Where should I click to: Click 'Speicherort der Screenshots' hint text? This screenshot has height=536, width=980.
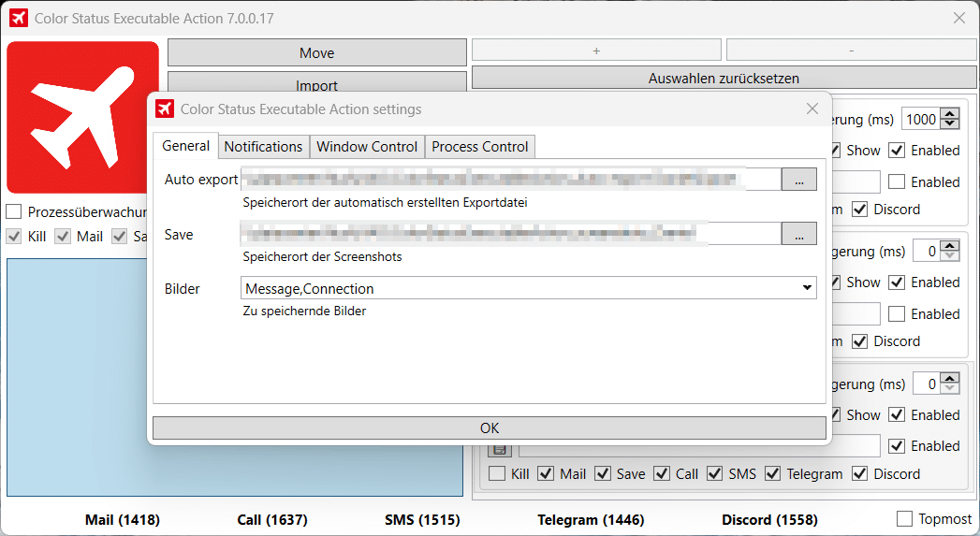click(x=323, y=256)
